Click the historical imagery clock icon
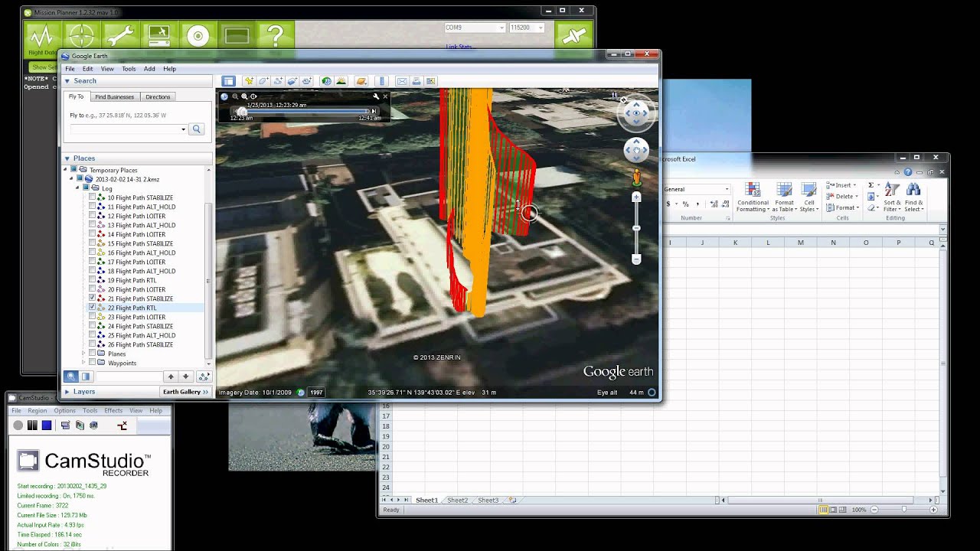The image size is (980, 551). [x=327, y=81]
